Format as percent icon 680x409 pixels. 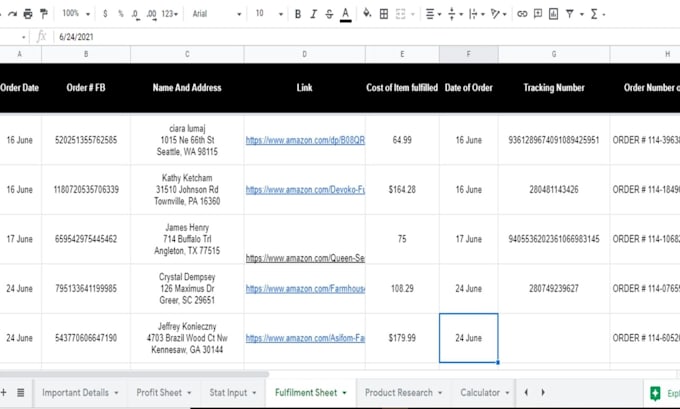pos(121,14)
